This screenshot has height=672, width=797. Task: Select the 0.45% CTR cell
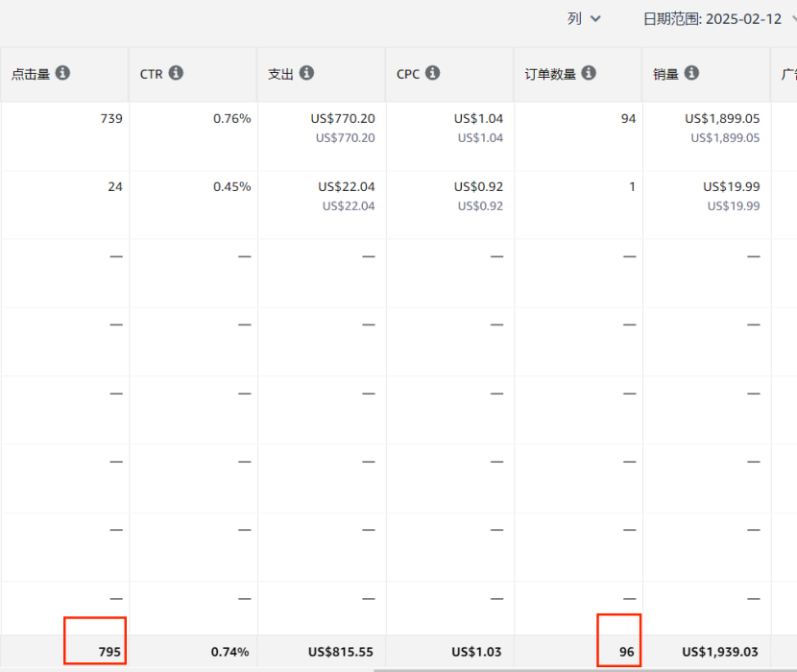[231, 186]
